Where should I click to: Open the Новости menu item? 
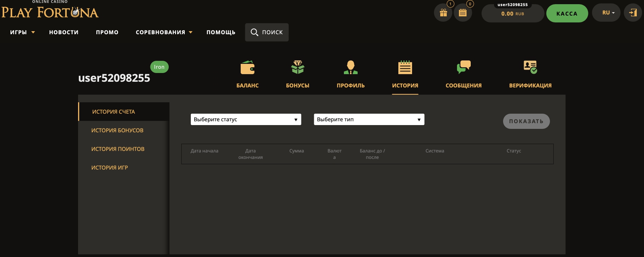(x=64, y=32)
